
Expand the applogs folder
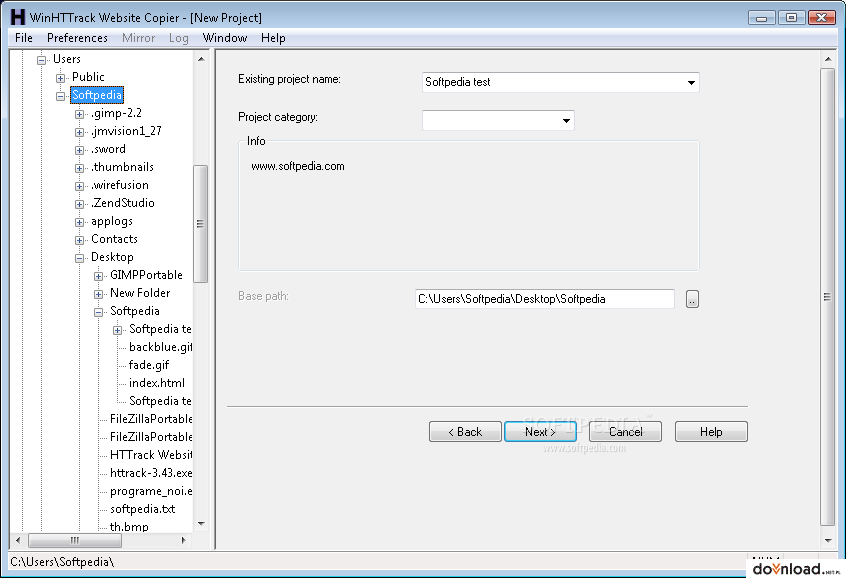(79, 222)
